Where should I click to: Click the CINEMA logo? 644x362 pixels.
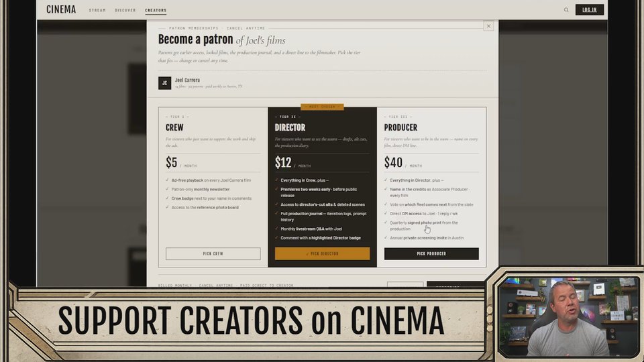61,9
